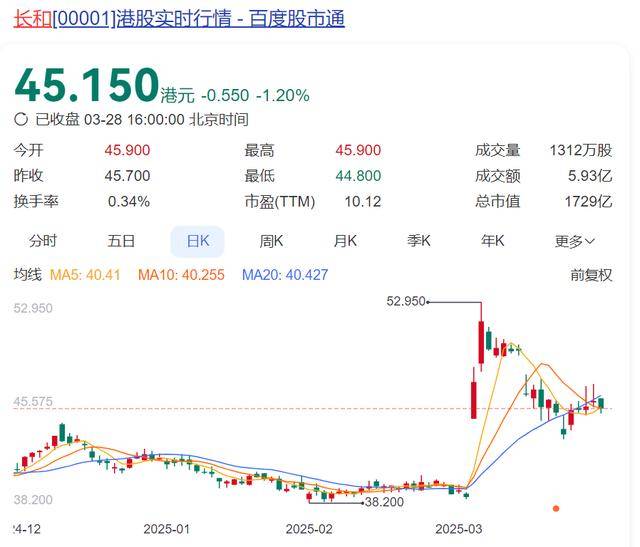
Task: Click the MA5 moving average label
Action: tap(85, 275)
